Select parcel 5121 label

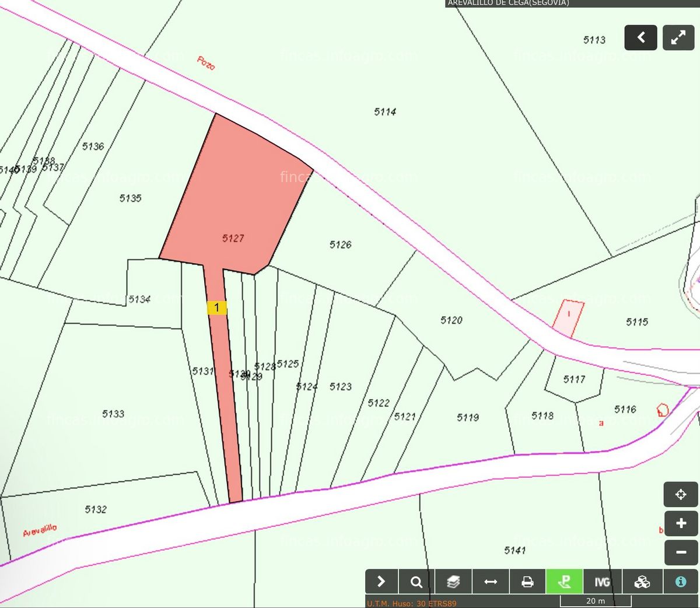coord(405,417)
